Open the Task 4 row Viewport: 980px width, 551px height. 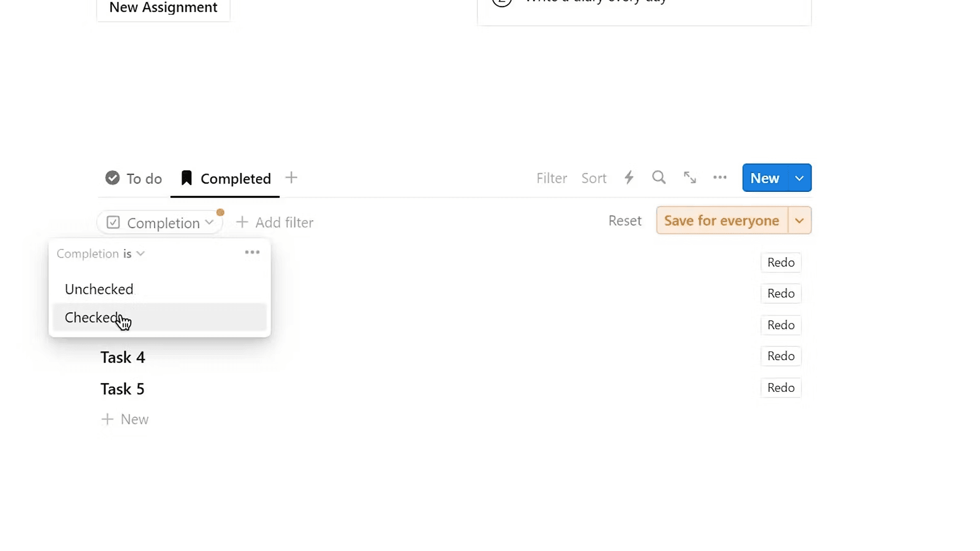122,358
